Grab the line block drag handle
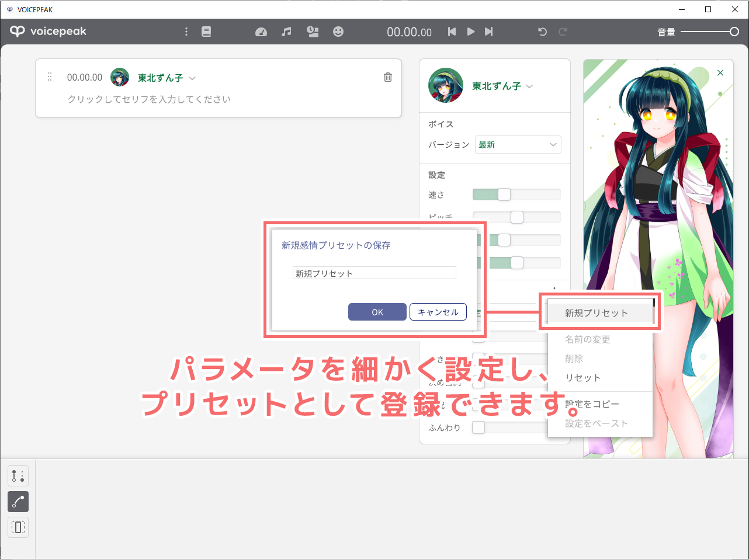 pos(50,77)
